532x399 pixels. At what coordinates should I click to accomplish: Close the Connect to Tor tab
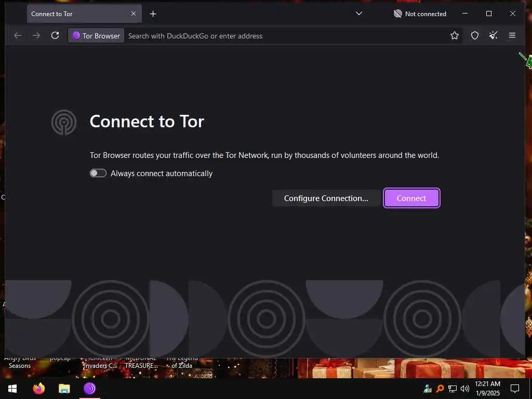pos(134,14)
